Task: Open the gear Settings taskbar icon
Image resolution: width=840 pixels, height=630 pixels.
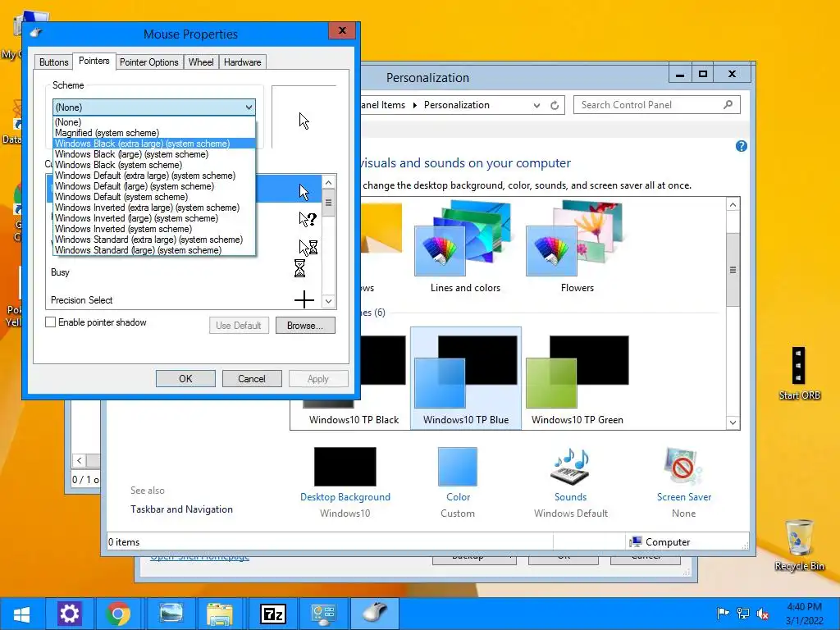Action: 69,614
